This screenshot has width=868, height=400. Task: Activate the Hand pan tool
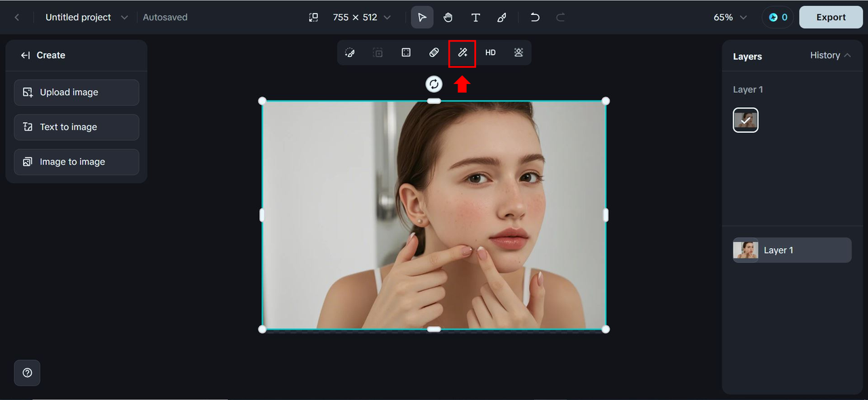coord(448,18)
